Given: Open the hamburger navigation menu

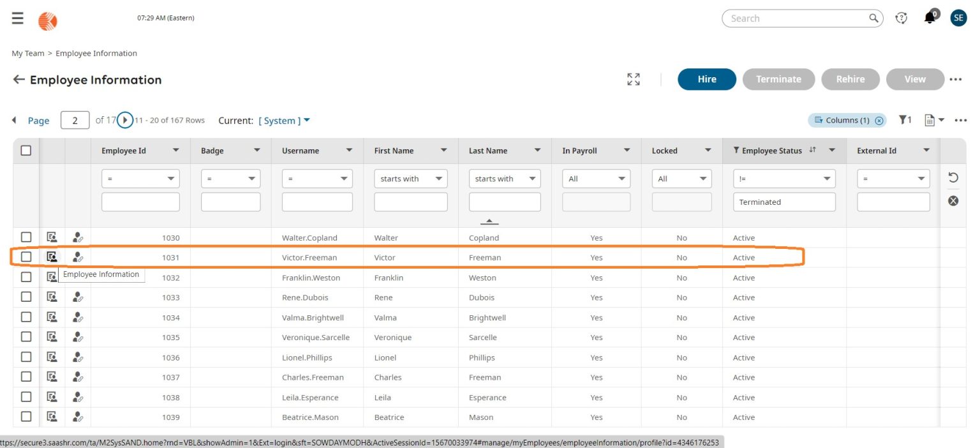Looking at the screenshot, I should pyautogui.click(x=17, y=18).
